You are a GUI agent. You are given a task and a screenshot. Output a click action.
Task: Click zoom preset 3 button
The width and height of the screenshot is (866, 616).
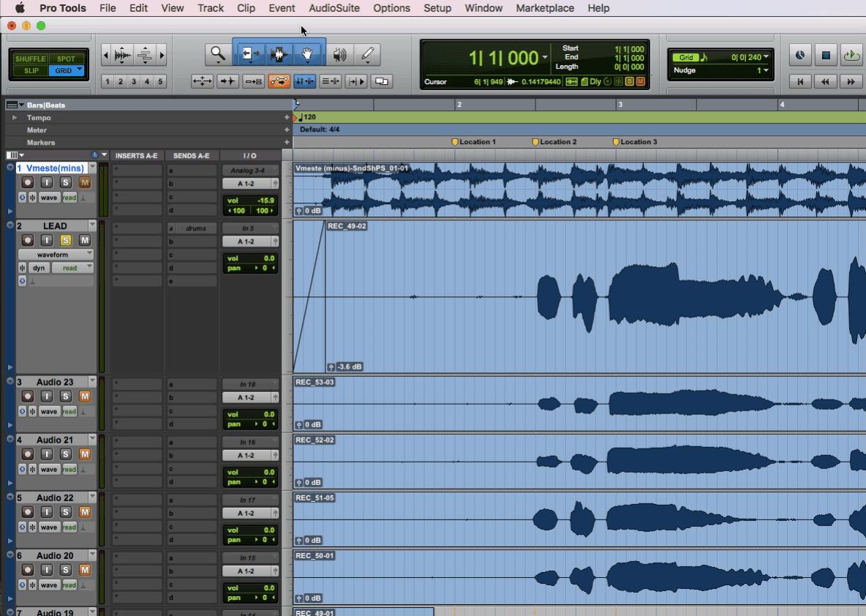(134, 81)
